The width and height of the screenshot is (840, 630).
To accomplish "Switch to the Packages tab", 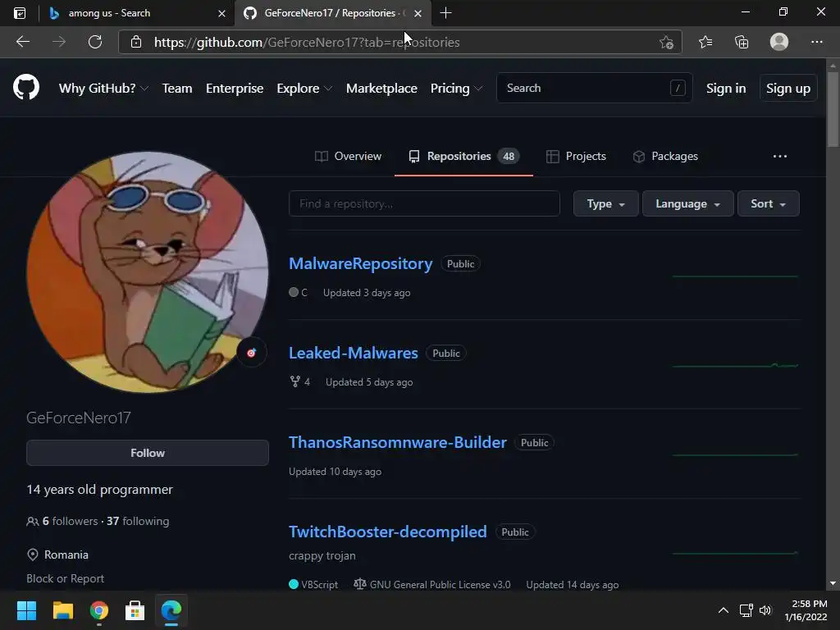I will [x=665, y=157].
